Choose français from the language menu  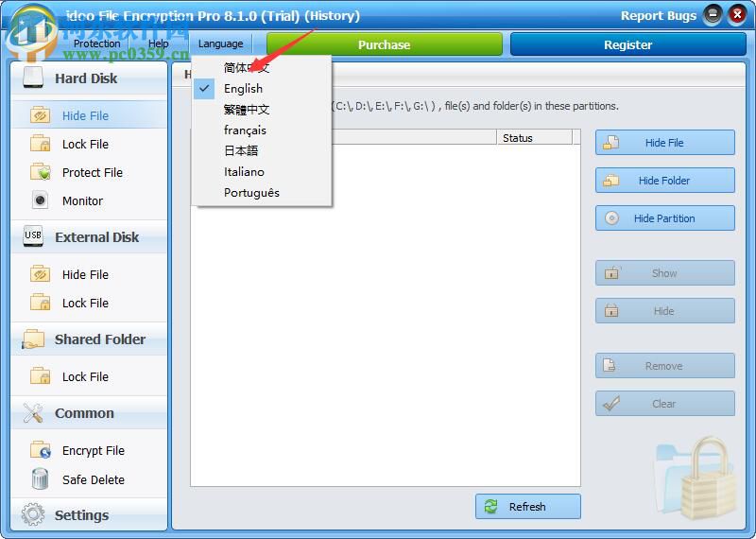[x=262, y=130]
